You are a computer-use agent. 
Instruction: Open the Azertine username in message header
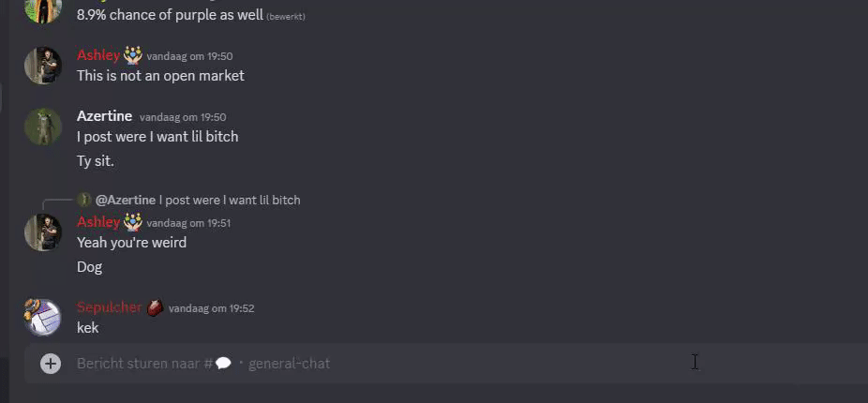[105, 116]
